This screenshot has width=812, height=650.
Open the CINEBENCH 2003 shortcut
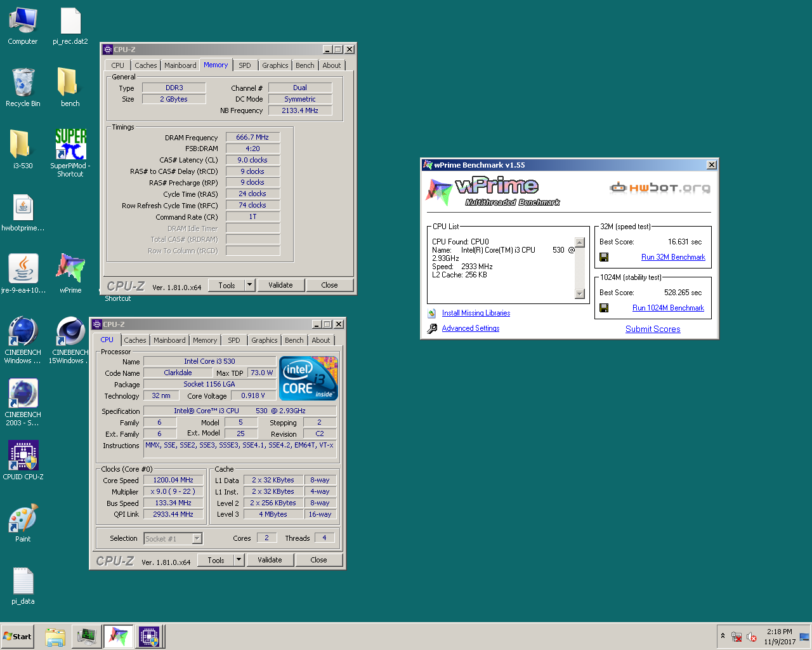pos(23,402)
